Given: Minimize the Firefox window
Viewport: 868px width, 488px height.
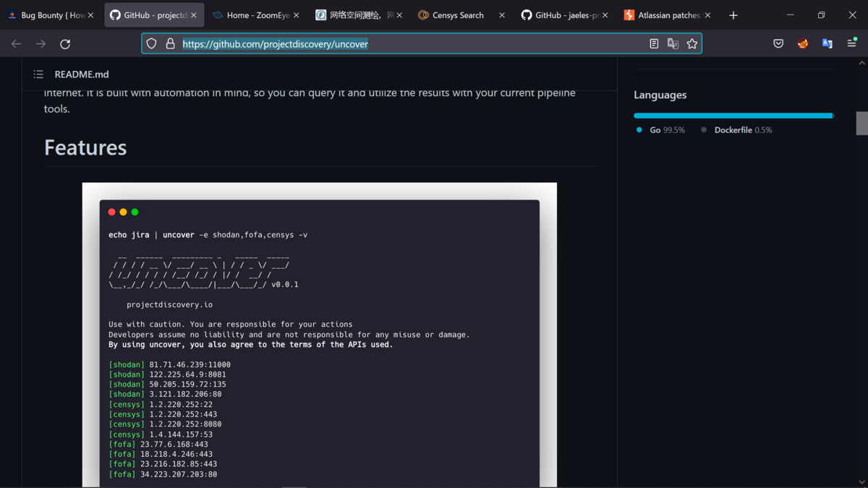Looking at the screenshot, I should [790, 15].
